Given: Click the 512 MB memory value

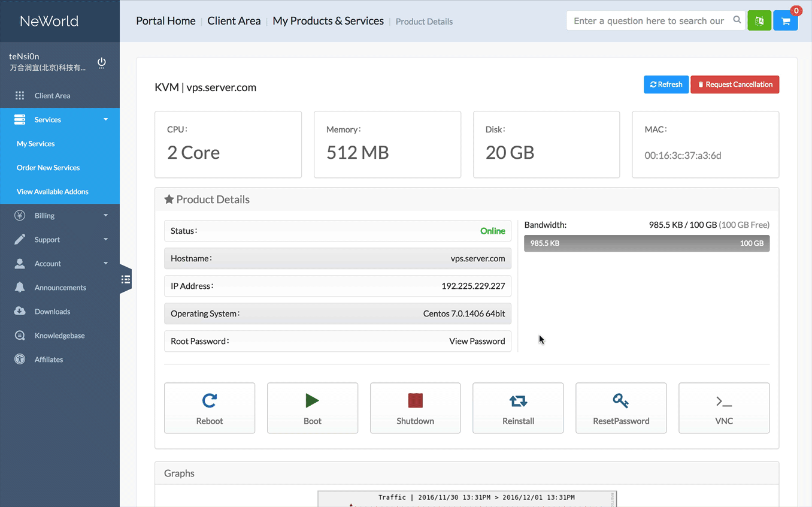Looking at the screenshot, I should [357, 153].
